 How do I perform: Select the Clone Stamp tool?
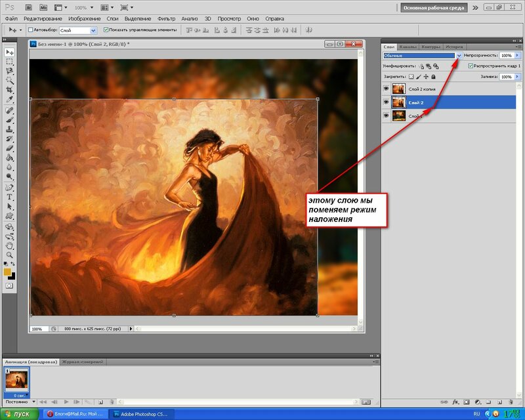9,129
